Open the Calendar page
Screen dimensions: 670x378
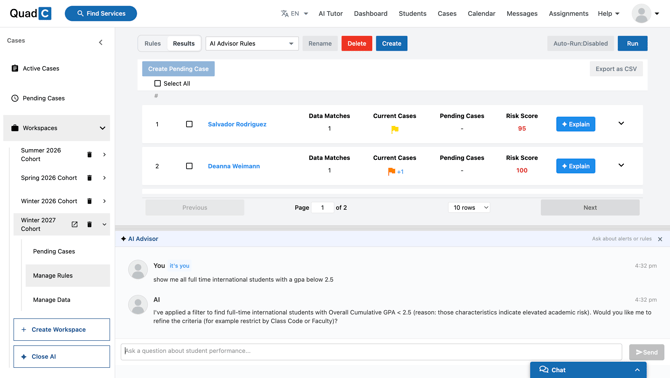(481, 14)
